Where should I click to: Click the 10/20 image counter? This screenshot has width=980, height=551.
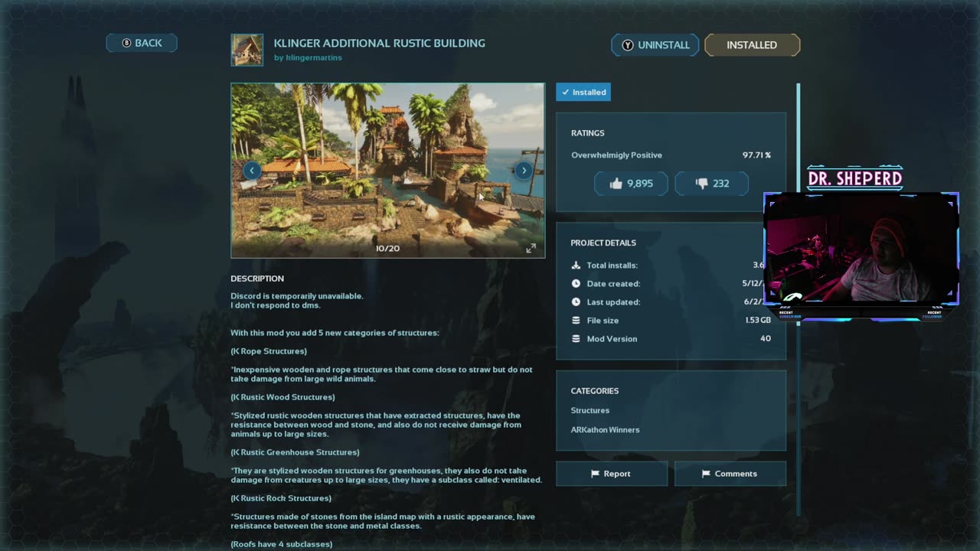coord(387,249)
